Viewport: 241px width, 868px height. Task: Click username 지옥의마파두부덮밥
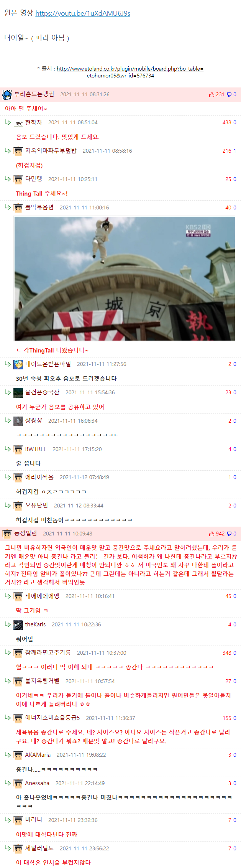51,151
